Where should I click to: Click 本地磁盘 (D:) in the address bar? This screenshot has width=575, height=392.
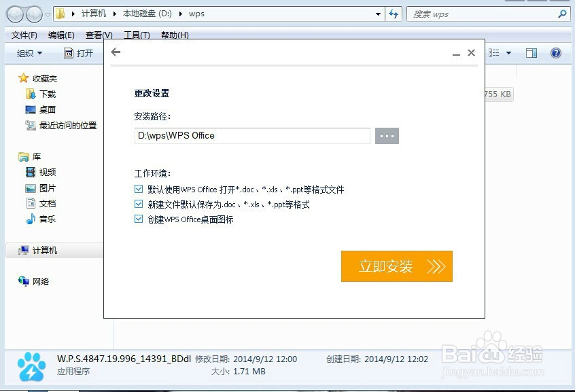[x=147, y=14]
